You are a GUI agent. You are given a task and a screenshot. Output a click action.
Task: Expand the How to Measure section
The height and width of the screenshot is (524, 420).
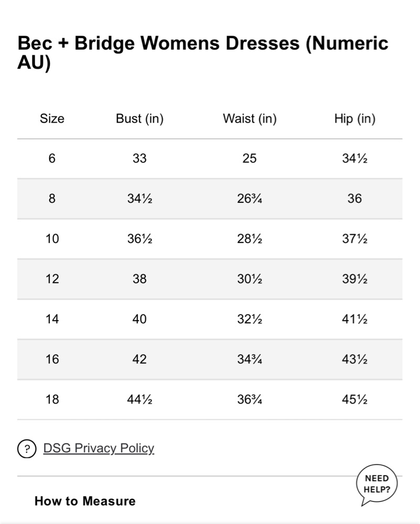coord(85,501)
